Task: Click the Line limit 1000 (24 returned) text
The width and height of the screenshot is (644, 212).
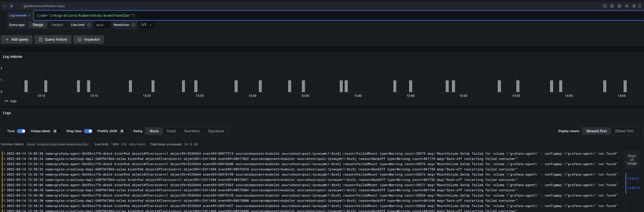Action: [x=120, y=144]
